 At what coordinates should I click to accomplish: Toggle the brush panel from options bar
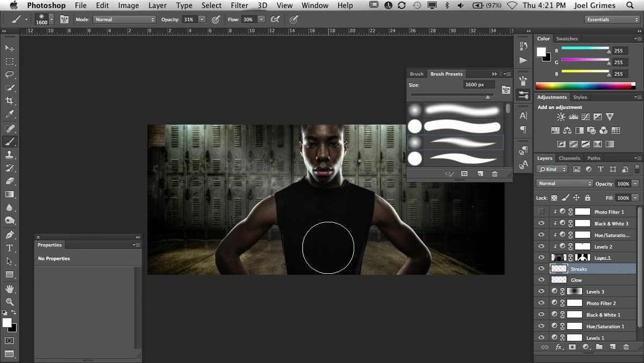point(64,19)
